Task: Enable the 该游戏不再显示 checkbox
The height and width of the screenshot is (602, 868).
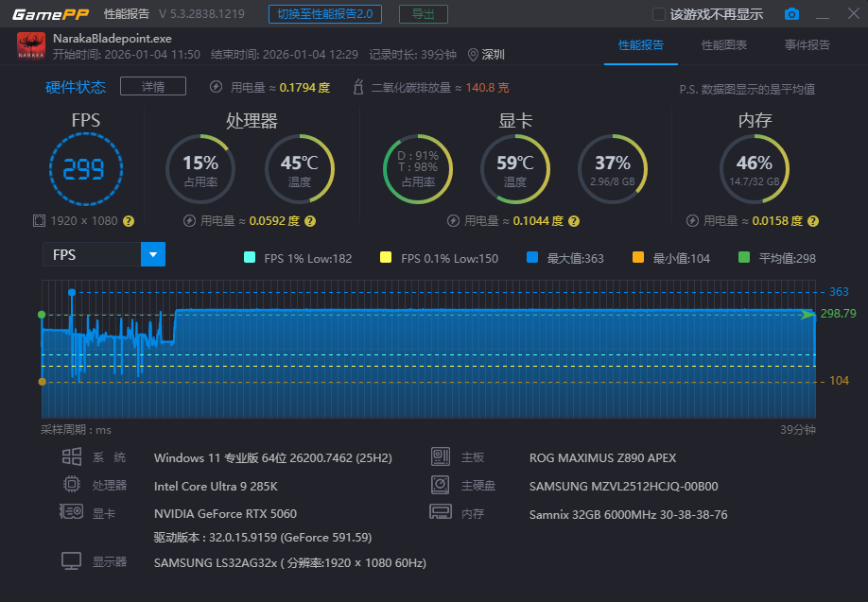Action: (659, 14)
